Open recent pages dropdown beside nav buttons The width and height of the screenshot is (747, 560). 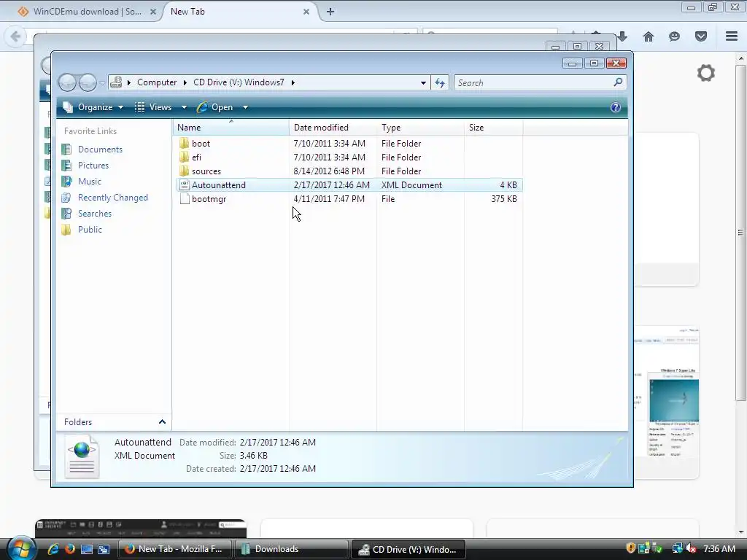(x=102, y=83)
